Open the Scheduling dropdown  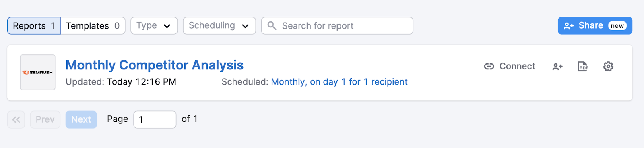[x=219, y=25]
